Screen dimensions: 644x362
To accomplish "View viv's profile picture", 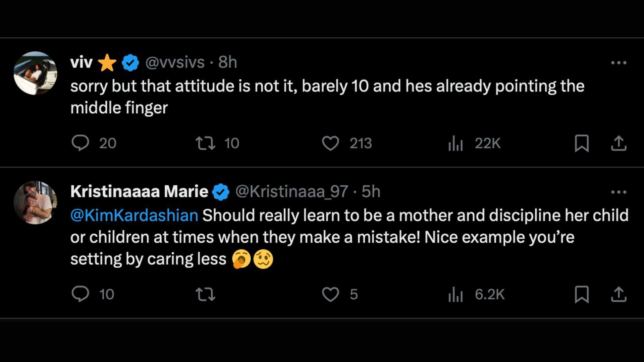I will [x=35, y=73].
